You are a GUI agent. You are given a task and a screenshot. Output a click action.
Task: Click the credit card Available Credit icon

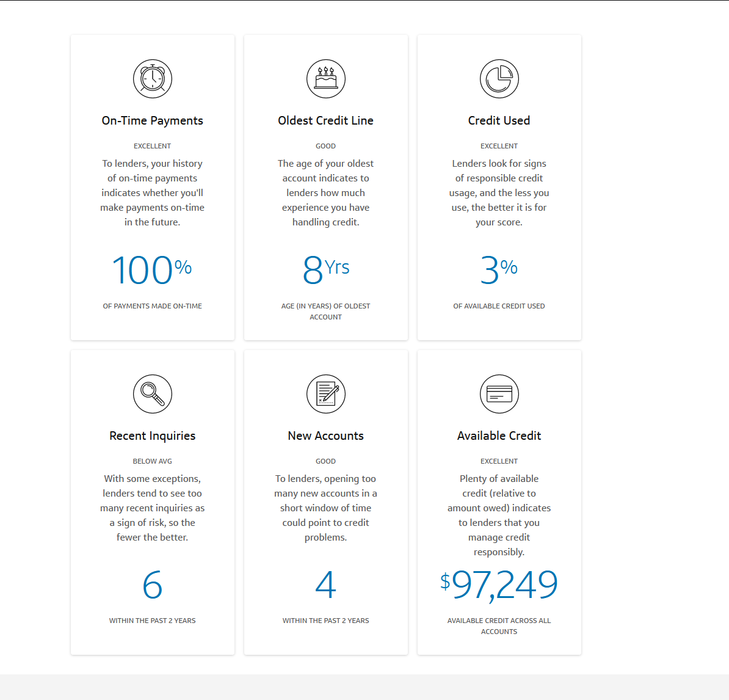pos(499,394)
